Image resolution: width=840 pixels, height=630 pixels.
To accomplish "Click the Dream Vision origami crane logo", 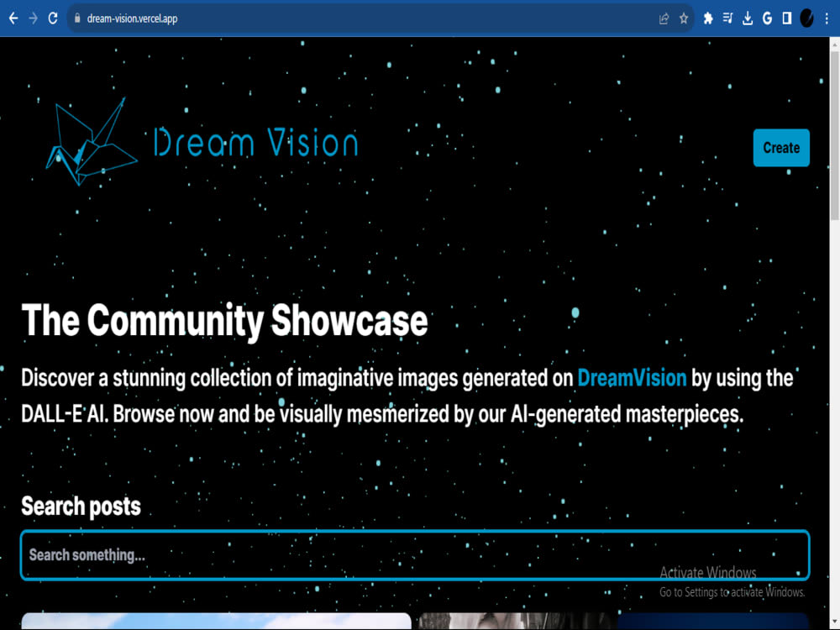I will pos(92,142).
